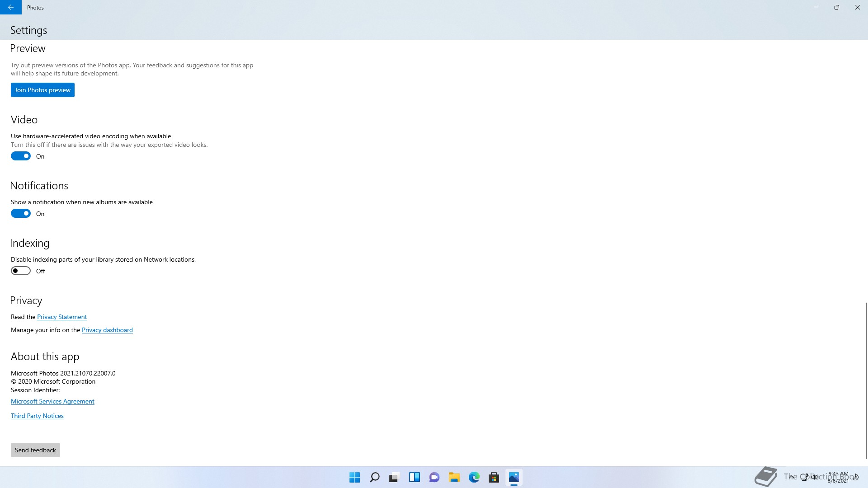
Task: Click the Settings page title
Action: click(x=28, y=30)
